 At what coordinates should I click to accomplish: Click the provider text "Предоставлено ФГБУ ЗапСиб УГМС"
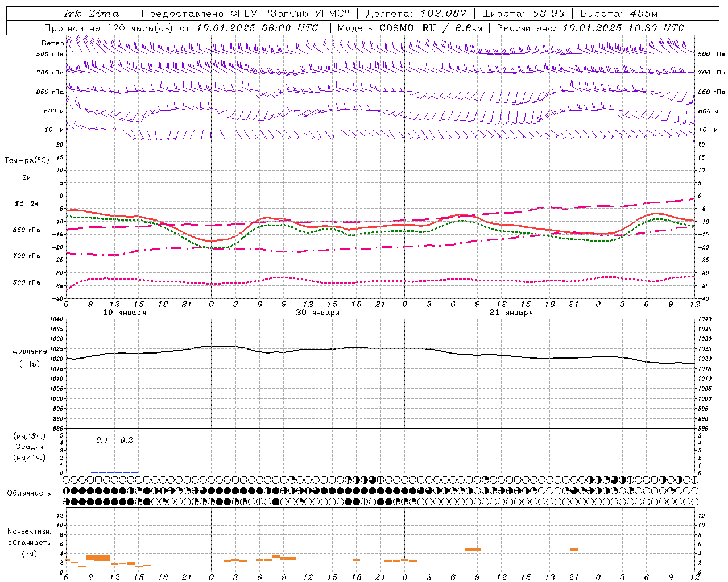pos(245,14)
